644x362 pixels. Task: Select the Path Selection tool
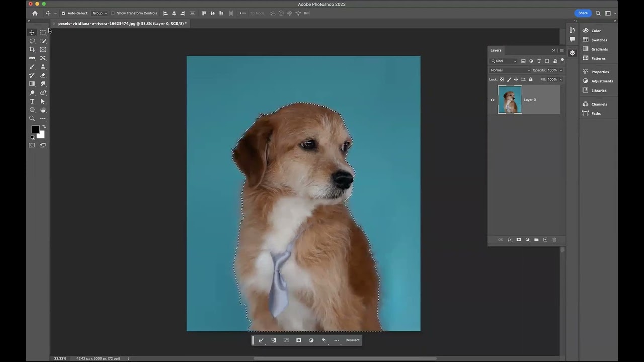point(43,101)
